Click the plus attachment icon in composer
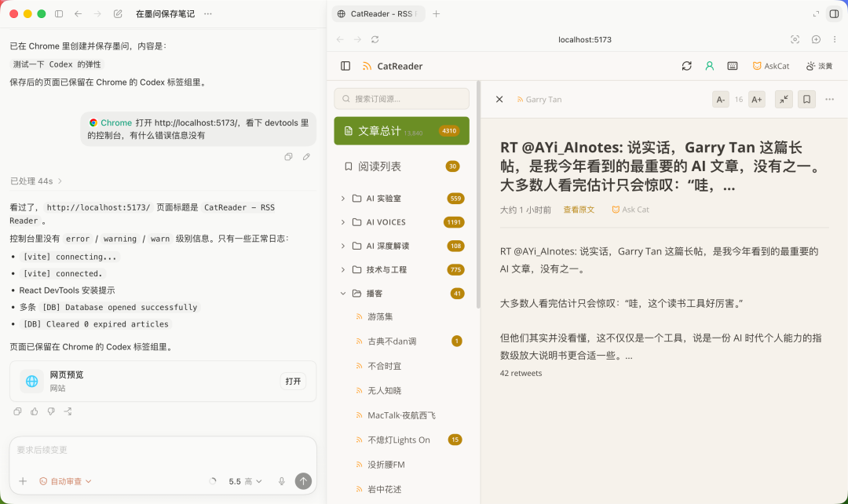This screenshot has width=848, height=504. [23, 481]
